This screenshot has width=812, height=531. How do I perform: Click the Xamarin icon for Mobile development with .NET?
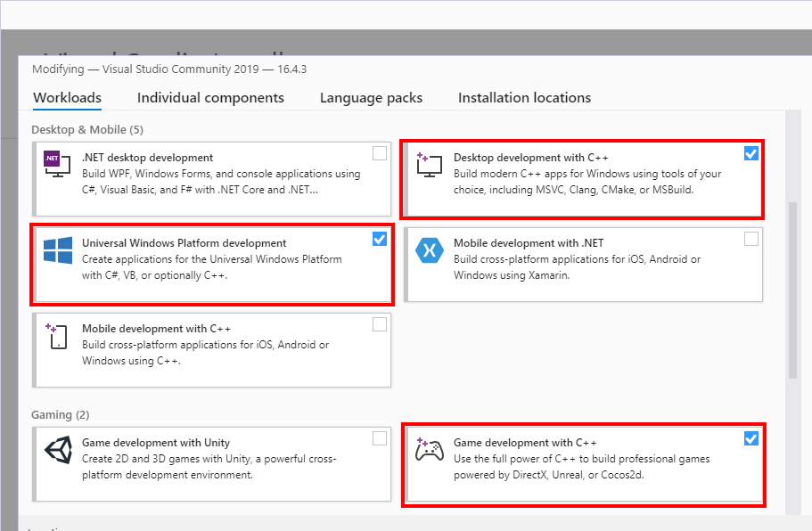click(x=430, y=250)
